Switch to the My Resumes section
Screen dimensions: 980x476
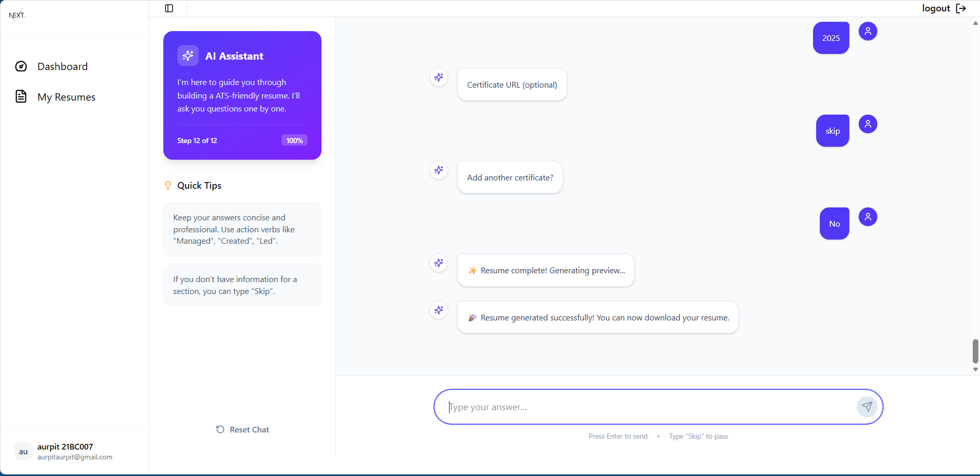66,96
